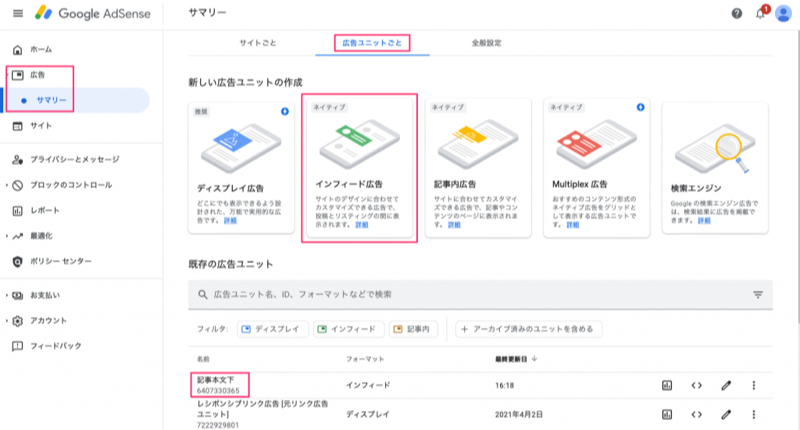Open more options for レスポンシブリンク広告 unit
Screen dimensions: 800x430
[x=754, y=414]
